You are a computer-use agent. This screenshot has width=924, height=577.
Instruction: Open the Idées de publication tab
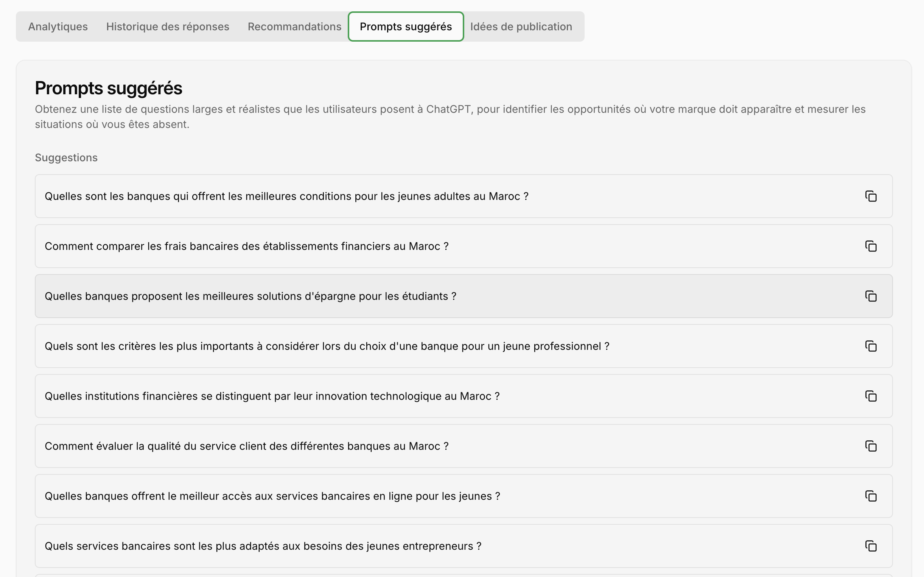click(x=521, y=27)
